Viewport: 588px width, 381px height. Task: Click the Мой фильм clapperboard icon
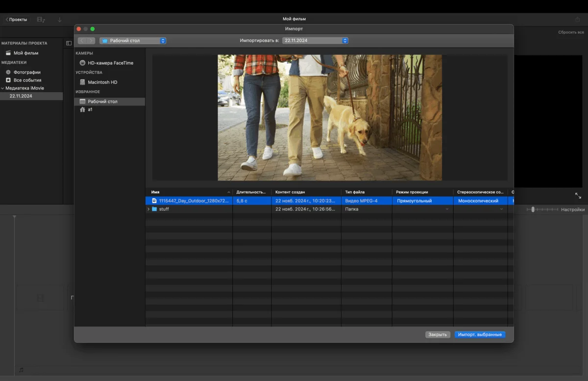tap(8, 53)
